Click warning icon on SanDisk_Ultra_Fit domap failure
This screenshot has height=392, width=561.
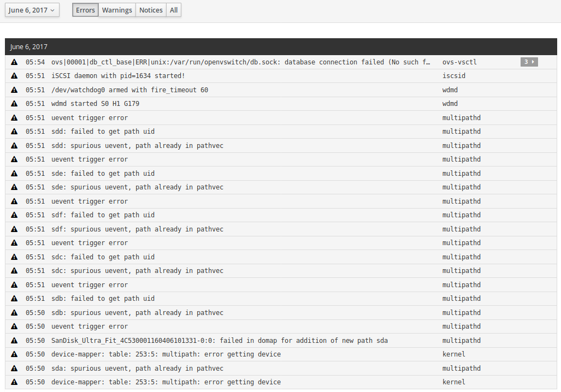click(14, 341)
